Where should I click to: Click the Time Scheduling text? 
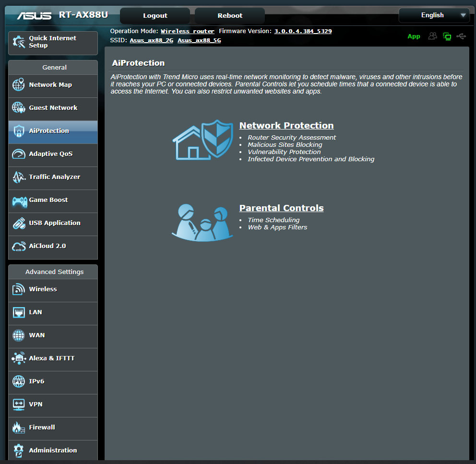pos(274,220)
